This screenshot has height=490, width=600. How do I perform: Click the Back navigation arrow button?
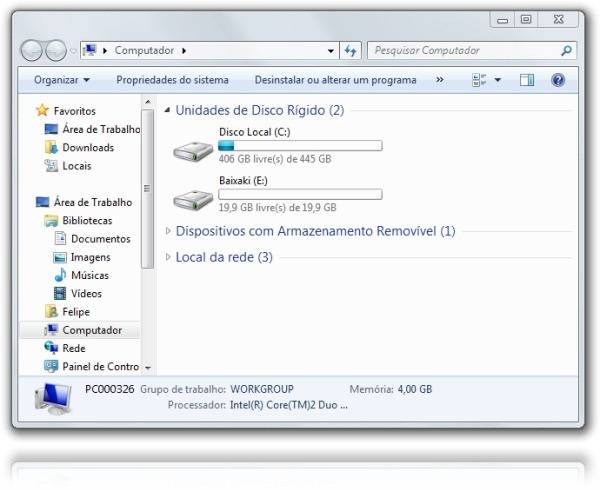[31, 50]
